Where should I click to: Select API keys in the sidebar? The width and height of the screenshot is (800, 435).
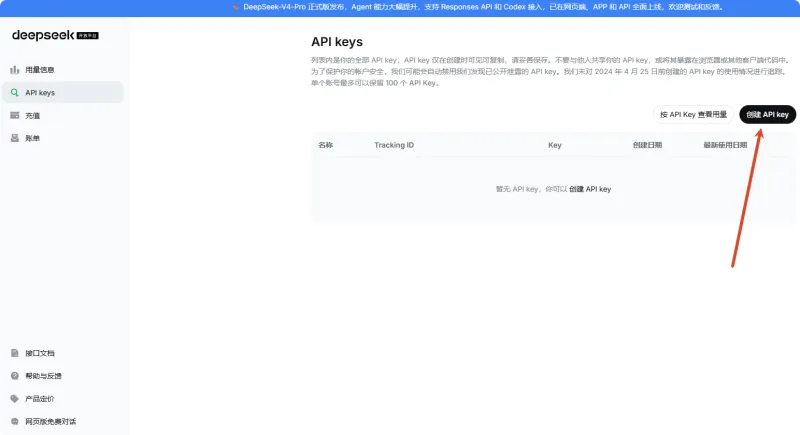[x=63, y=93]
